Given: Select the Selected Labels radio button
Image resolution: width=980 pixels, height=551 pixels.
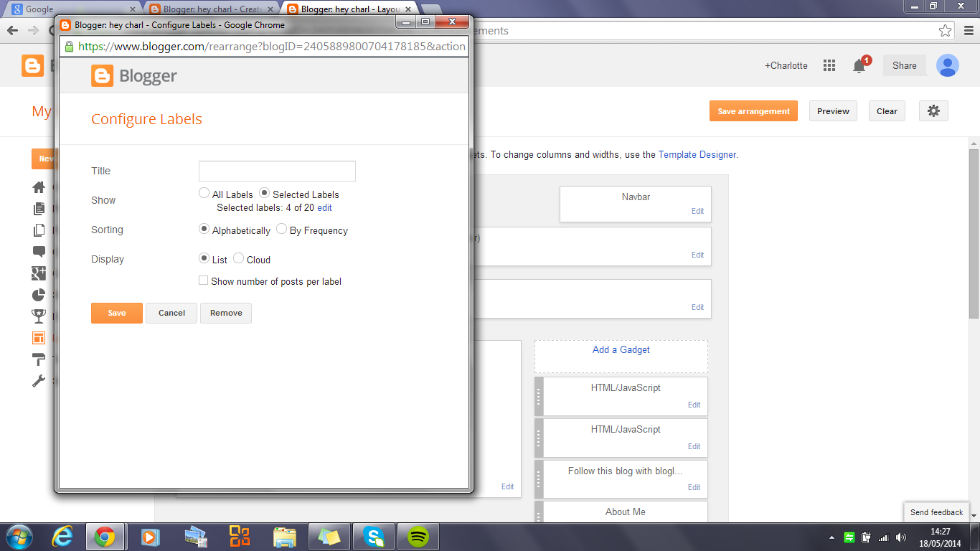Looking at the screenshot, I should (265, 194).
